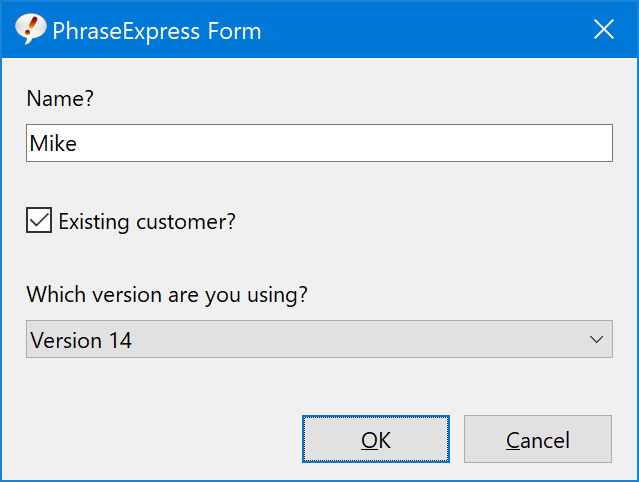
Task: Click the PhraseExpress speech bubble icon
Action: coord(31,29)
